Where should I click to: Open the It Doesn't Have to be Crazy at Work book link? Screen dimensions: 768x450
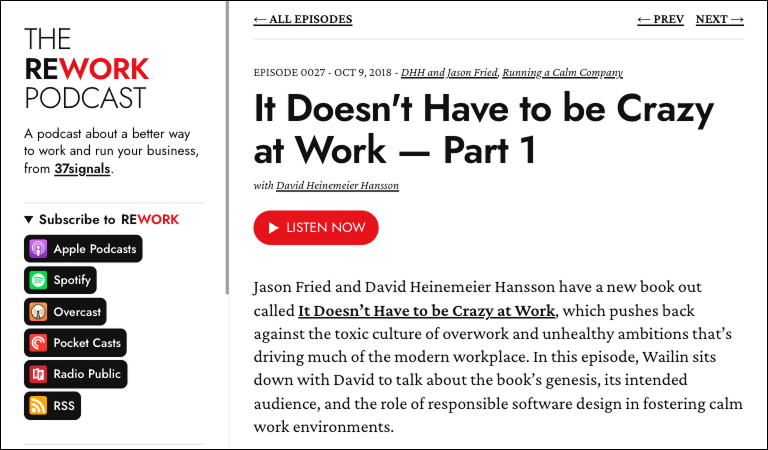427,311
